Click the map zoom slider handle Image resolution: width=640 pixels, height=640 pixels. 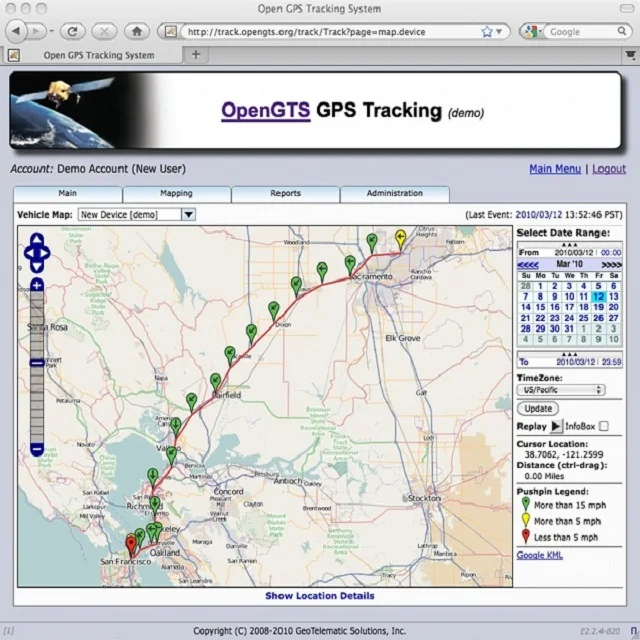click(x=37, y=362)
